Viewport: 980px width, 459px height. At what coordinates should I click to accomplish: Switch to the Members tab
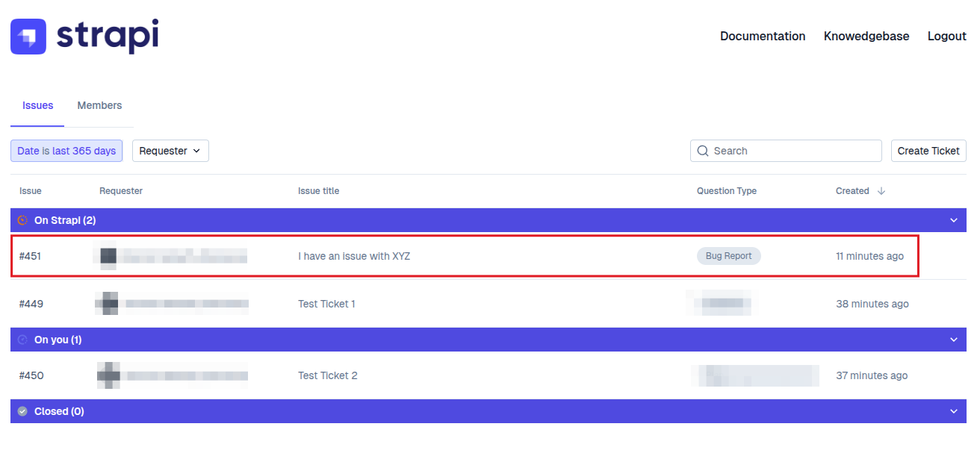(x=99, y=106)
